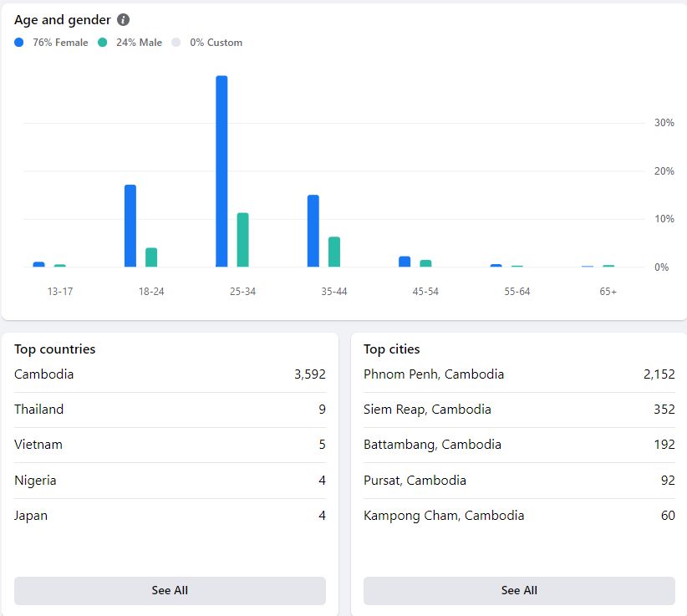Open See All under Top cities
Viewport: 687px width, 616px height.
[x=519, y=591]
